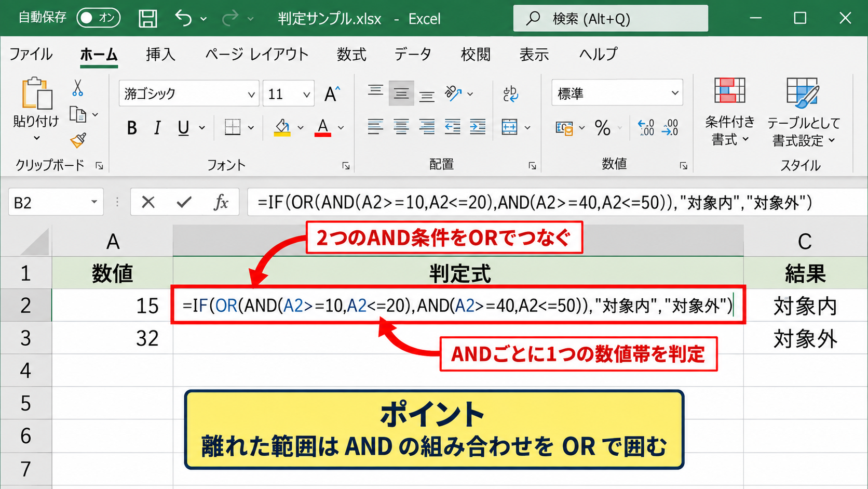This screenshot has height=489, width=868.
Task: Click the Insert Function fx button
Action: point(221,202)
